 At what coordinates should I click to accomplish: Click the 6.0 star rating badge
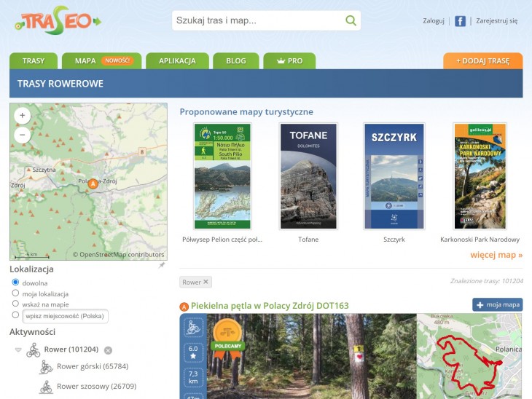point(193,352)
